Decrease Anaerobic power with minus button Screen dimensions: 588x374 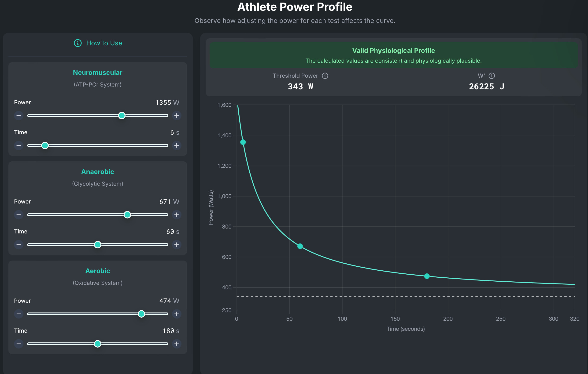(19, 215)
